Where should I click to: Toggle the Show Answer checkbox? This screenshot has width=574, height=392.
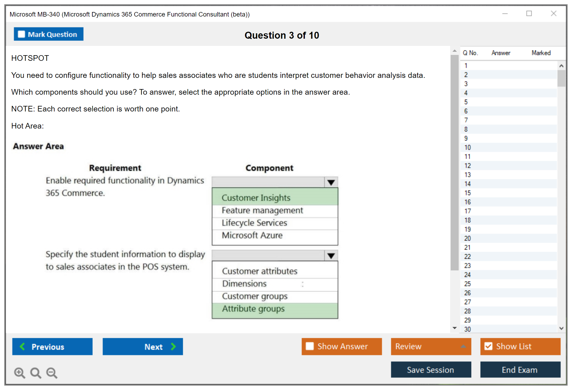[x=310, y=346]
